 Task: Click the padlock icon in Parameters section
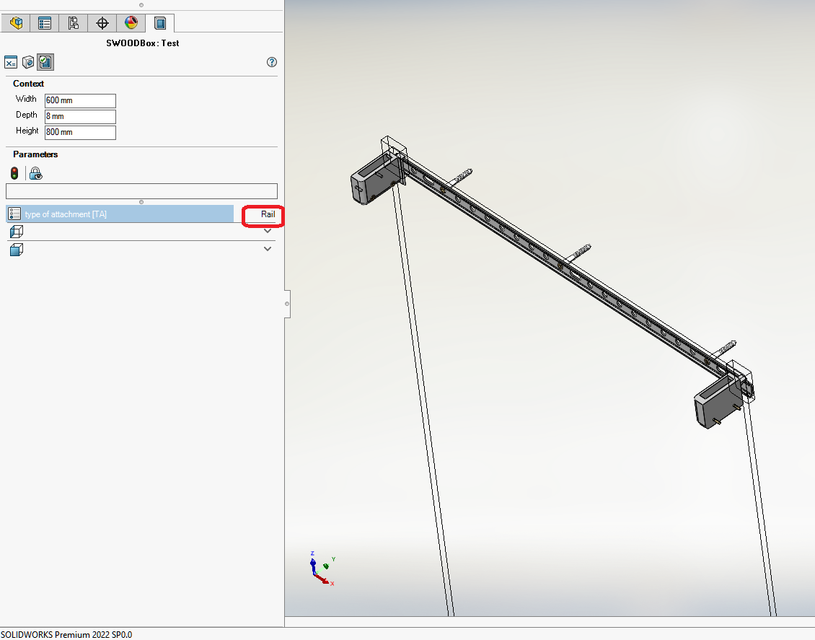[35, 172]
